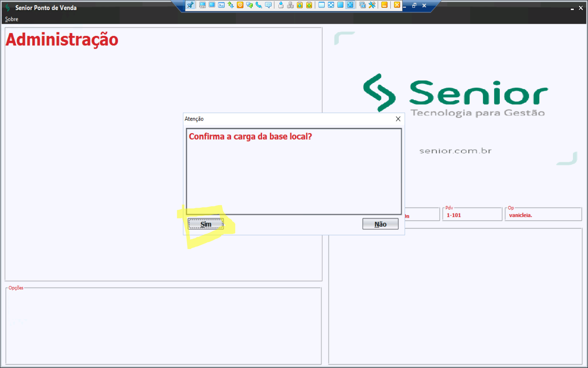588x368 pixels.
Task: Click the gray network computers icon
Action: tap(290, 5)
